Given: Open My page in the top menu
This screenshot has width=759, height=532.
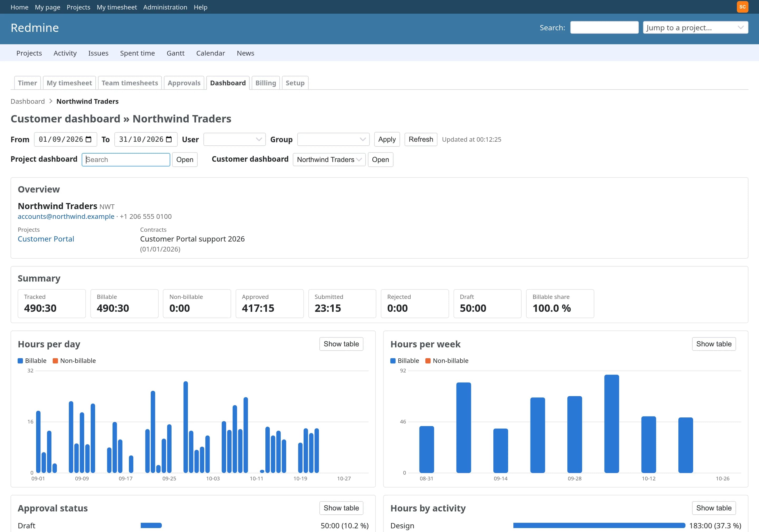Looking at the screenshot, I should (48, 7).
